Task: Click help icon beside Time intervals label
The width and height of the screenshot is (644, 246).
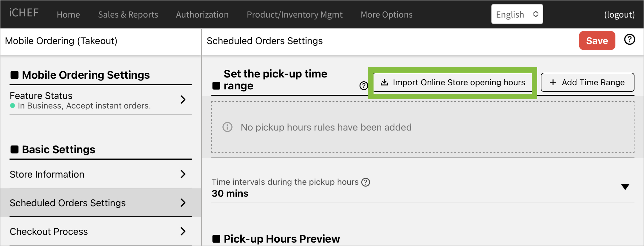Action: pos(365,182)
